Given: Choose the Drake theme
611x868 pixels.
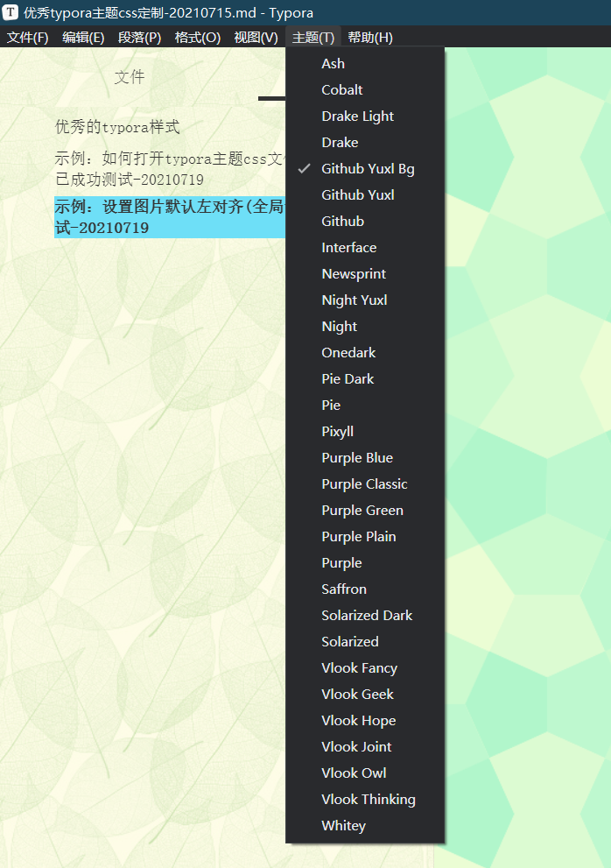Looking at the screenshot, I should click(x=365, y=142).
